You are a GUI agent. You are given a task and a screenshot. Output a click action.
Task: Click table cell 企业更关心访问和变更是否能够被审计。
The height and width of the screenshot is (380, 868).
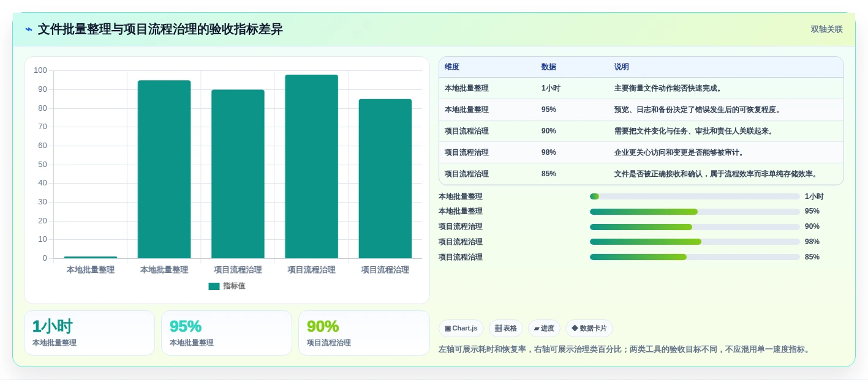click(x=726, y=152)
